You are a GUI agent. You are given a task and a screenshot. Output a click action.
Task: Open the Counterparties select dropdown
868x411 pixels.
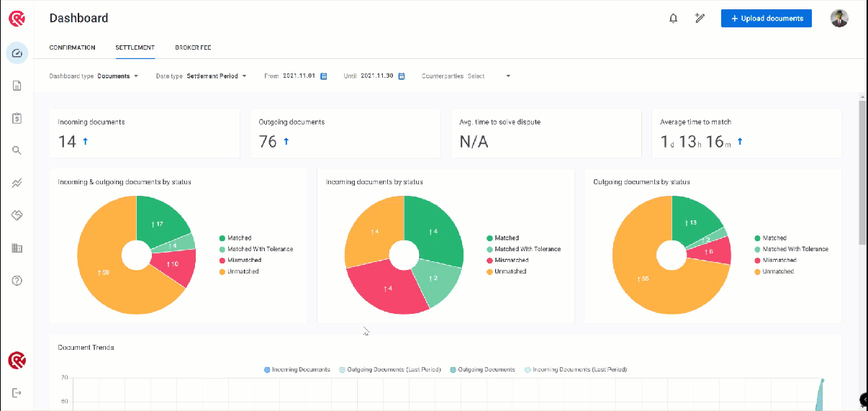(488, 76)
